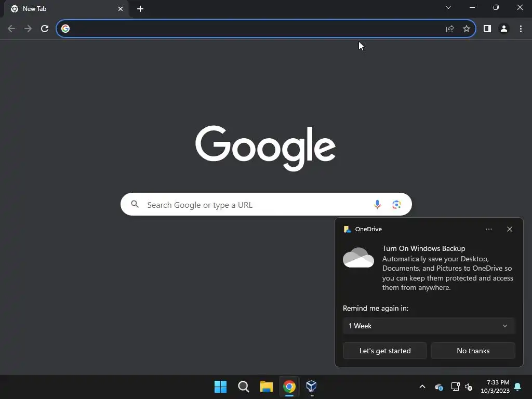Click Let's get started

(385, 351)
